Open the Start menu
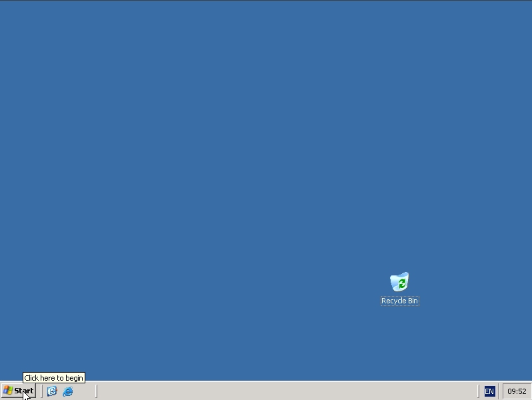 click(18, 391)
